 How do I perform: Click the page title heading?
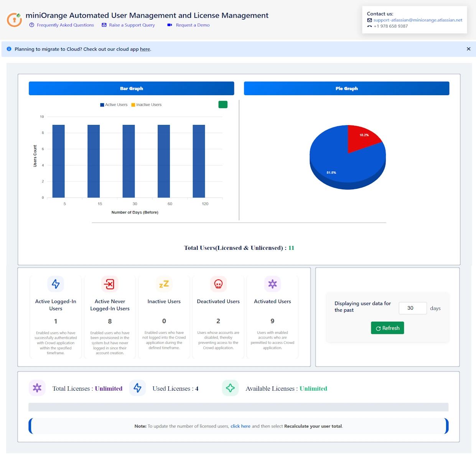point(147,15)
